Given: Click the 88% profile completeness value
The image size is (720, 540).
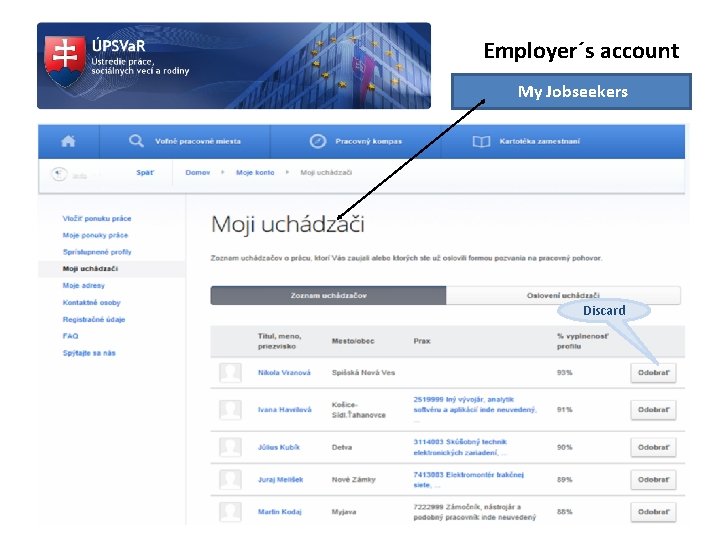Looking at the screenshot, I should click(x=565, y=512).
